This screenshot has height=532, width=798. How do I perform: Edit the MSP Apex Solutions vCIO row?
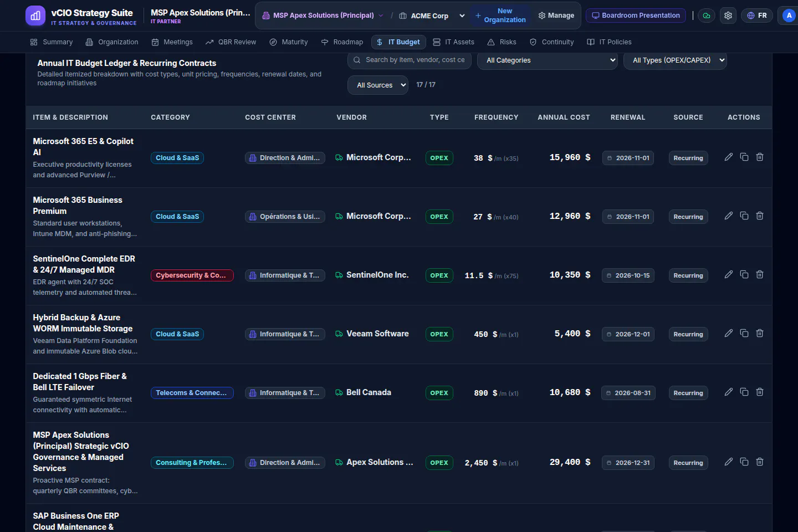(729, 462)
